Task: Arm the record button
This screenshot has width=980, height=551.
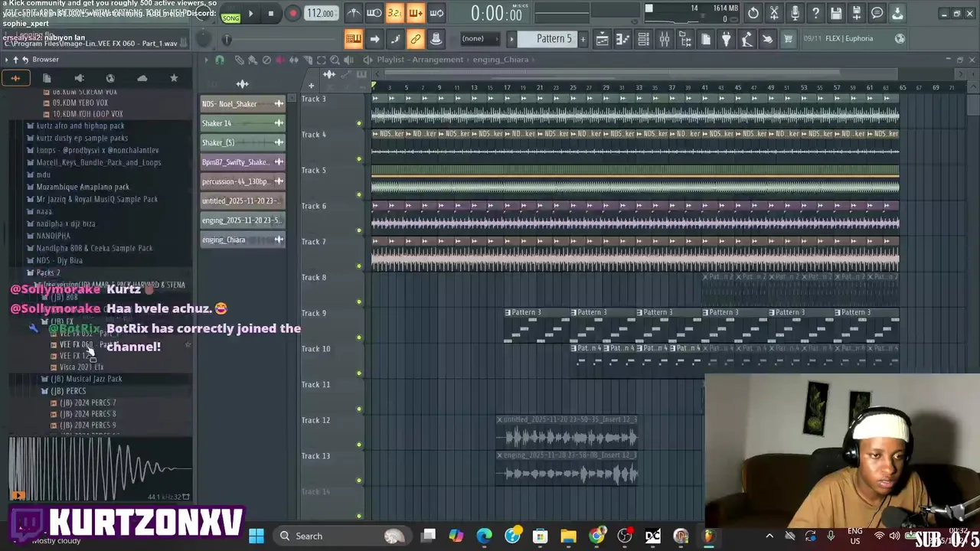Action: click(x=292, y=14)
